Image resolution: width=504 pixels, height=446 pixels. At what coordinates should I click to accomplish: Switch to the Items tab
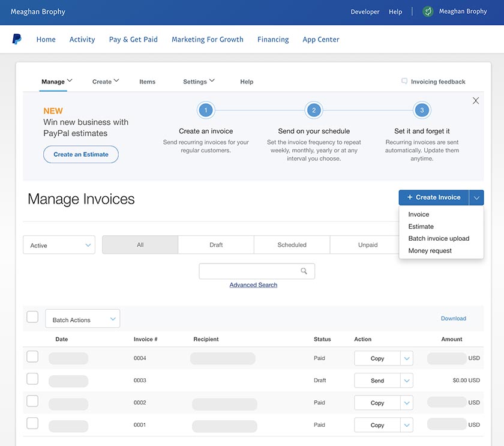pyautogui.click(x=147, y=82)
